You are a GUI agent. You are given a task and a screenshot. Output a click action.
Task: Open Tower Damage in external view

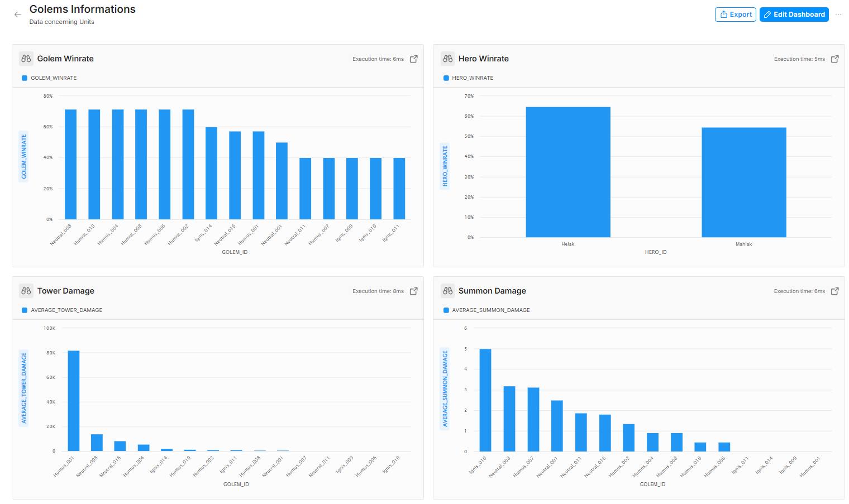click(x=414, y=291)
